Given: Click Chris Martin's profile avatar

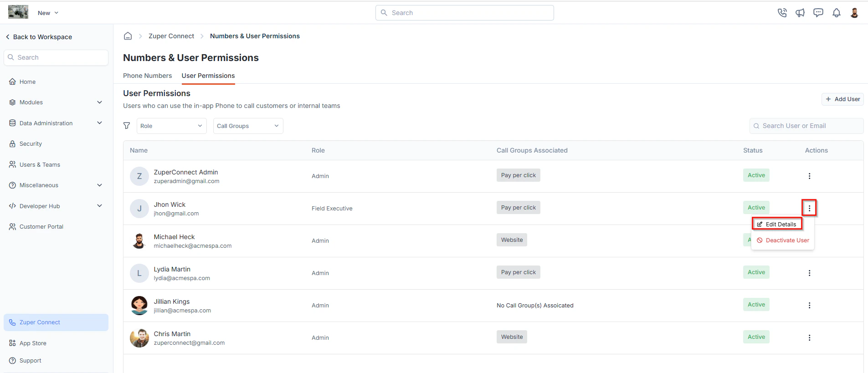Looking at the screenshot, I should click(x=139, y=338).
